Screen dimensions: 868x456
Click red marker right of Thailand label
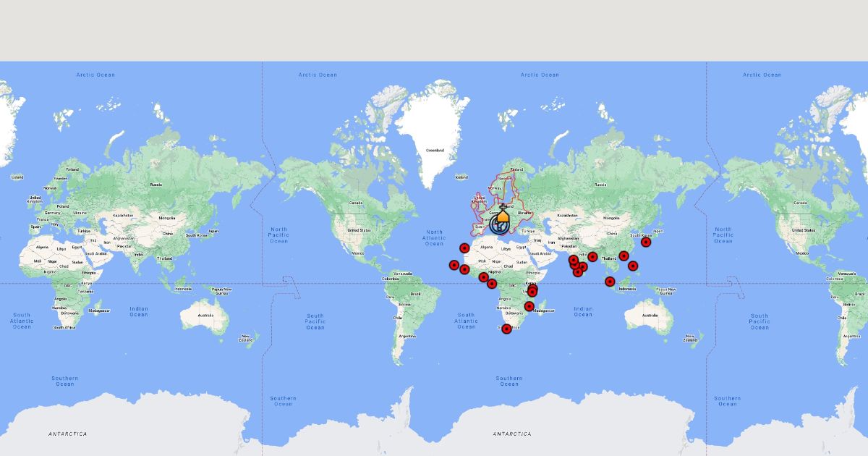tap(624, 256)
